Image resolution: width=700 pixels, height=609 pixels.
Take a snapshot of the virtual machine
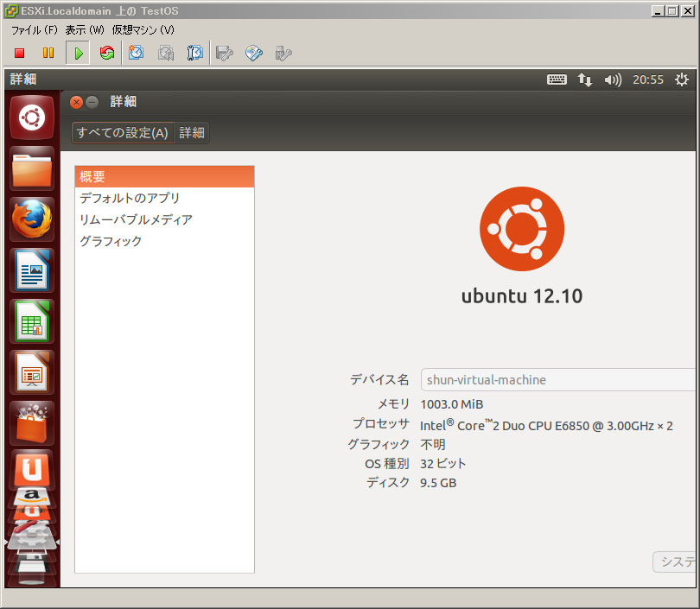137,53
